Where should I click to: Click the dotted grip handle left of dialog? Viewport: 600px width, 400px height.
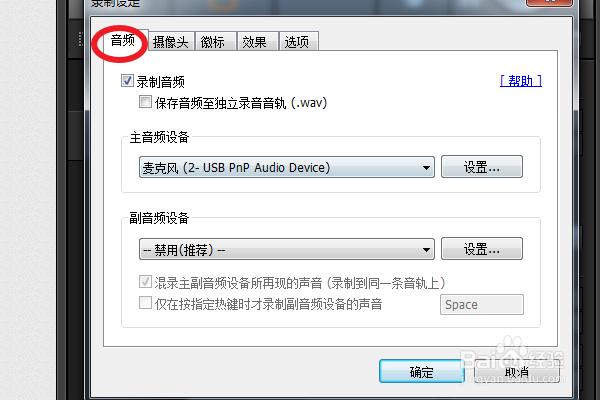click(80, 39)
